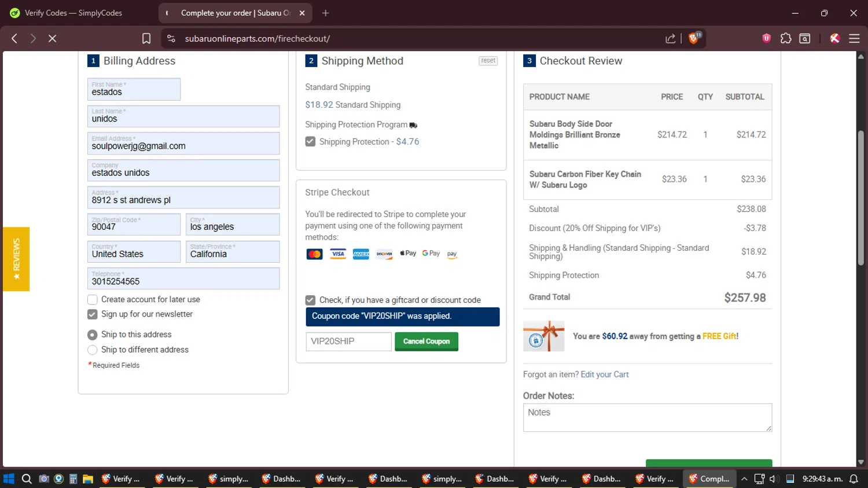
Task: Open the Country dropdown
Action: point(134,252)
